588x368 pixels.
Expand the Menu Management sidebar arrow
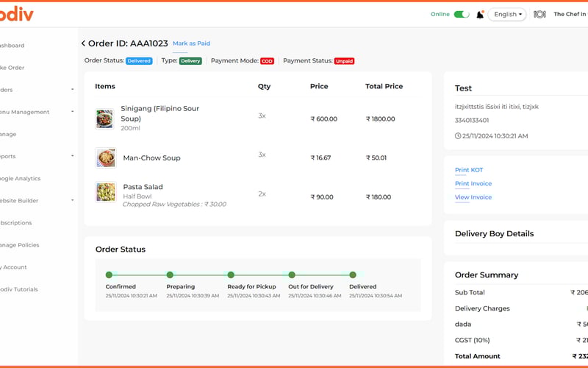coord(72,112)
